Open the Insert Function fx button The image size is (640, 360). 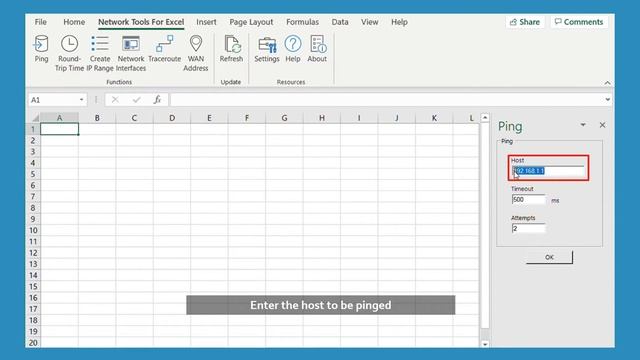[157, 100]
